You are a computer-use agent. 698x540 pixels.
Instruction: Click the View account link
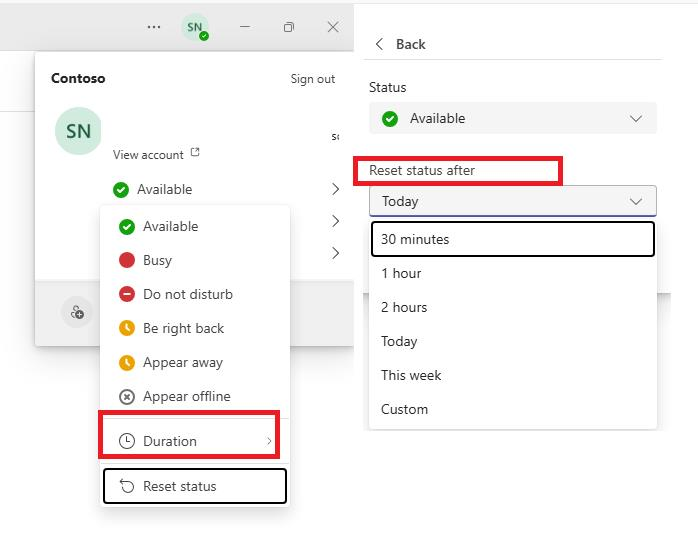[x=148, y=155]
